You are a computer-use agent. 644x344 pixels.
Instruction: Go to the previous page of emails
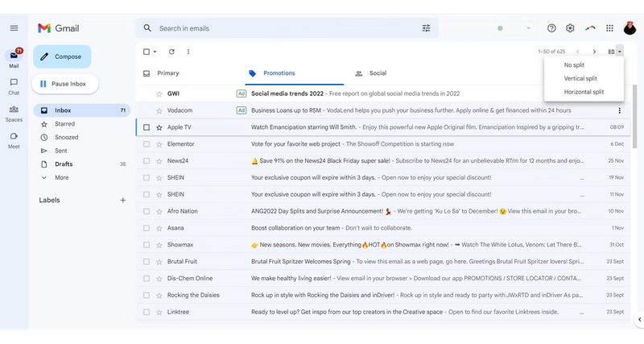pyautogui.click(x=577, y=52)
